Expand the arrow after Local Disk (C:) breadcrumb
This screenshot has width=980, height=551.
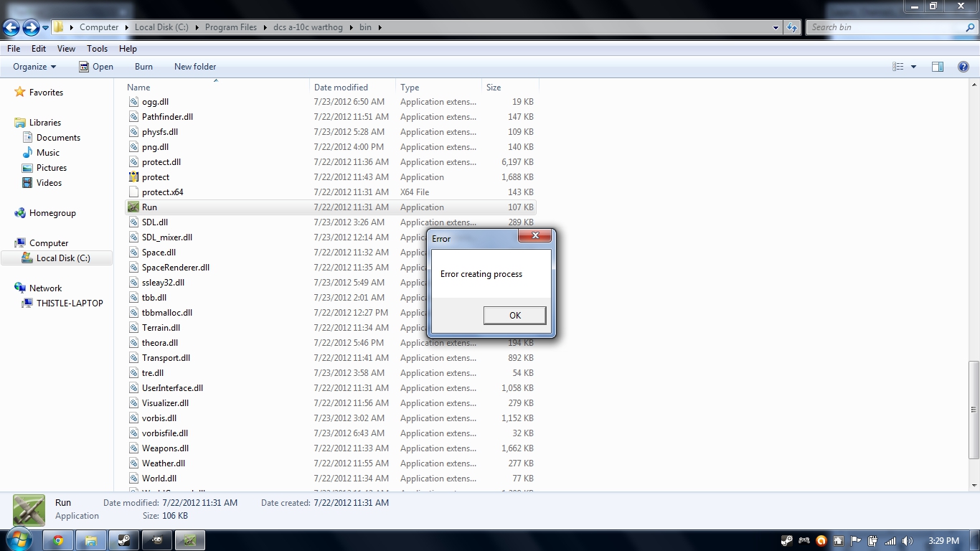tap(197, 27)
